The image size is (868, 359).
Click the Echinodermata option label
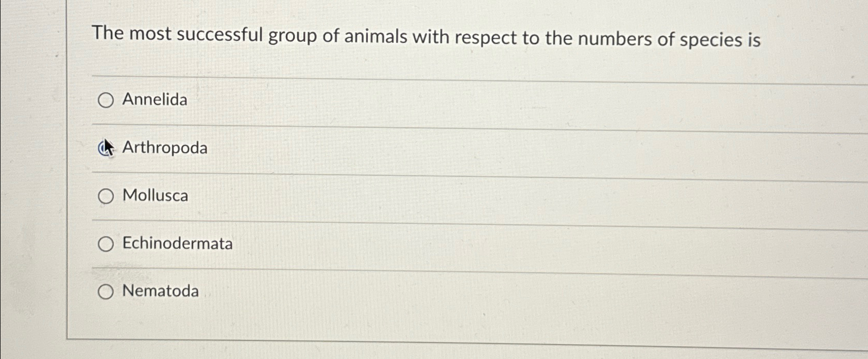pos(177,244)
